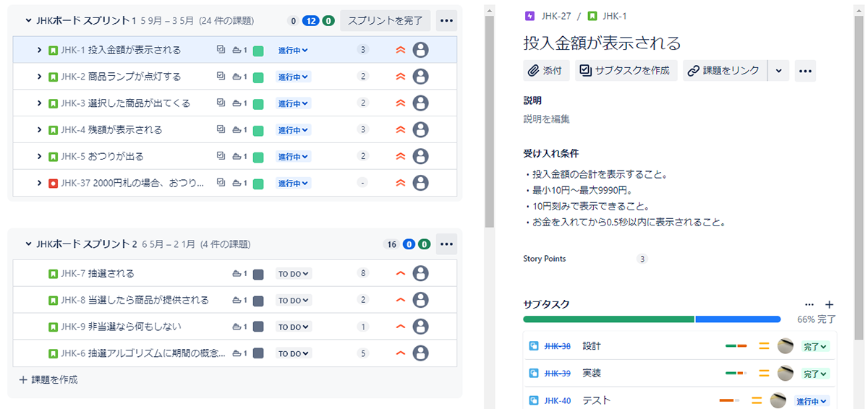The image size is (868, 409).
Task: Click the スプリントを完了 button
Action: pos(385,20)
